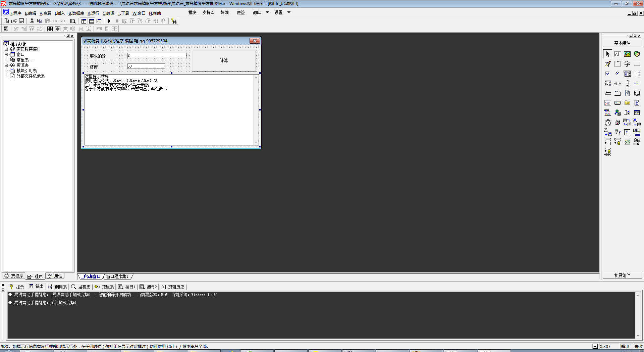Select the printer component icon

(617, 122)
